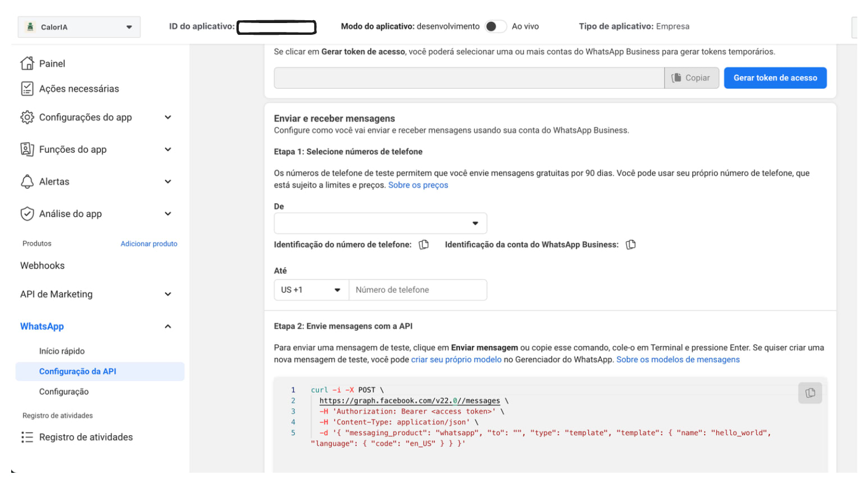
Task: Copy the curl command code block
Action: (810, 393)
